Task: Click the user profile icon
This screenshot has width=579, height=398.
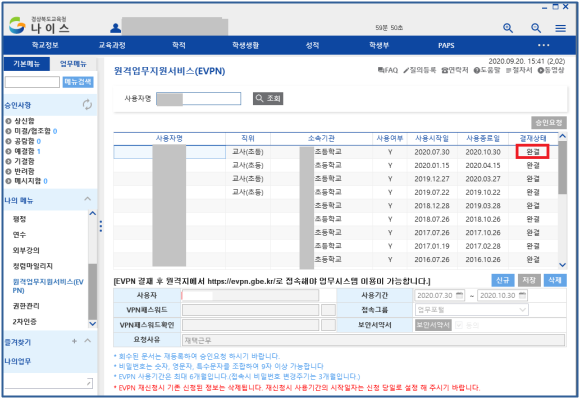Action: click(x=116, y=28)
